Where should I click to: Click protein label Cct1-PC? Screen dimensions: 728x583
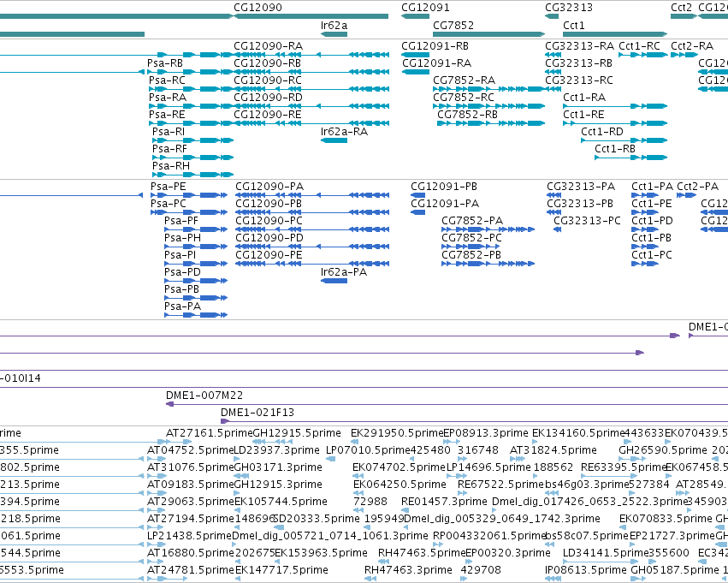pyautogui.click(x=652, y=254)
